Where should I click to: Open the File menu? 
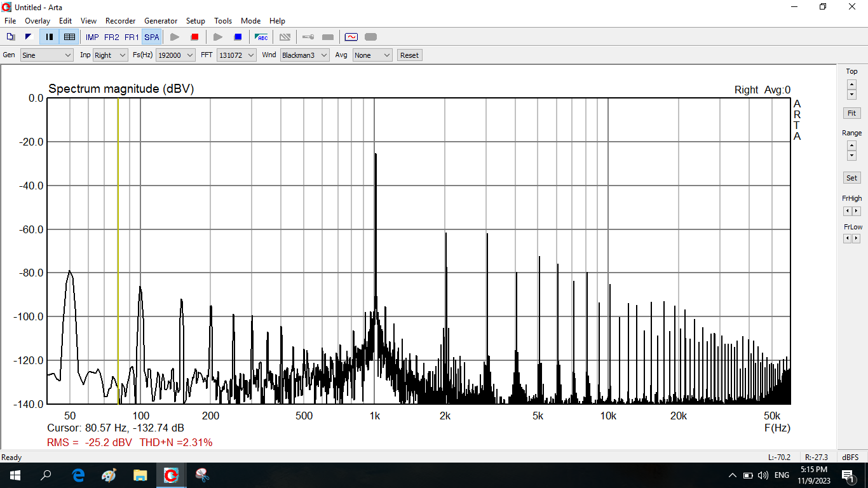point(10,21)
